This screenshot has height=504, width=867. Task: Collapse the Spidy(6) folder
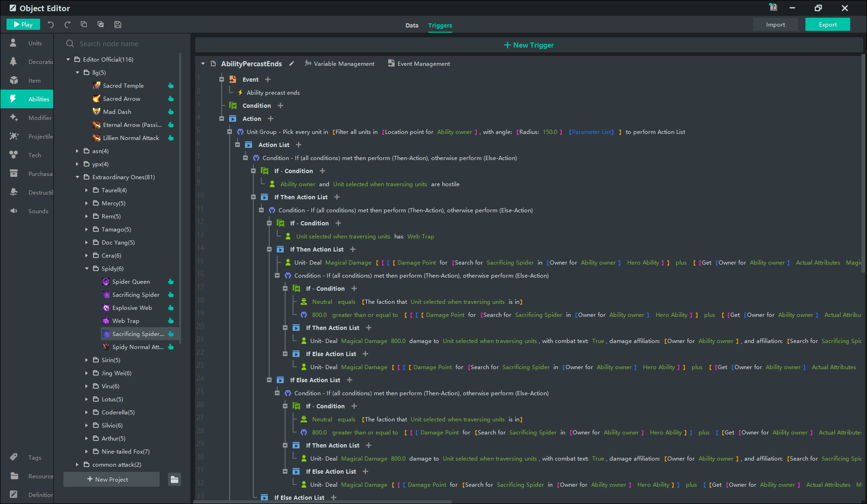(x=87, y=269)
